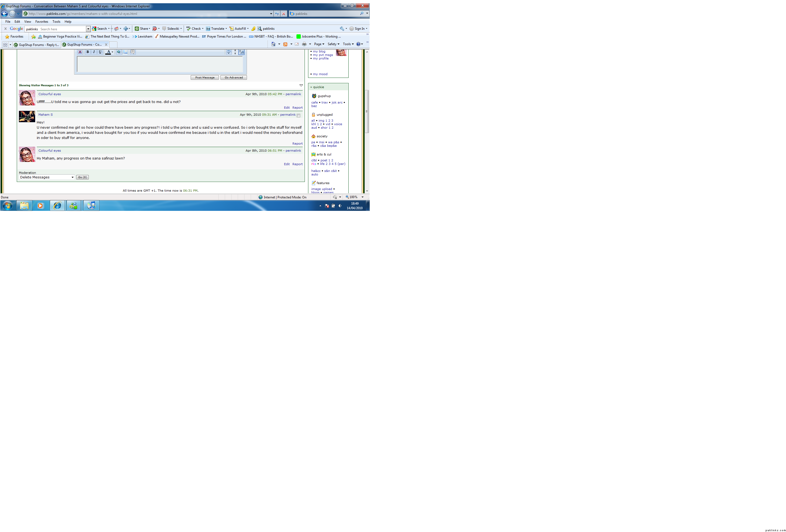
Task: Click the remove formatting icon in editor
Action: (x=80, y=52)
